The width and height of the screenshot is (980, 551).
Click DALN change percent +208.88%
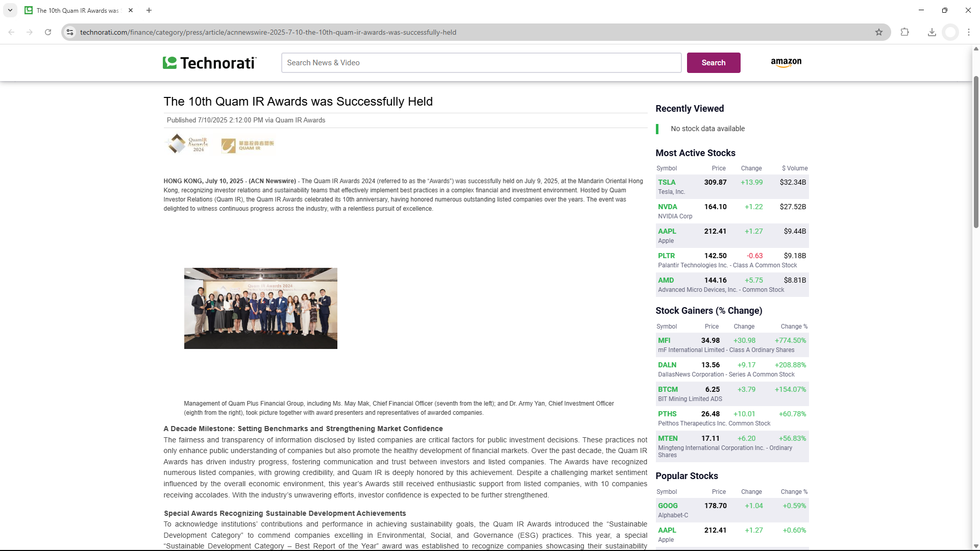[x=790, y=365]
